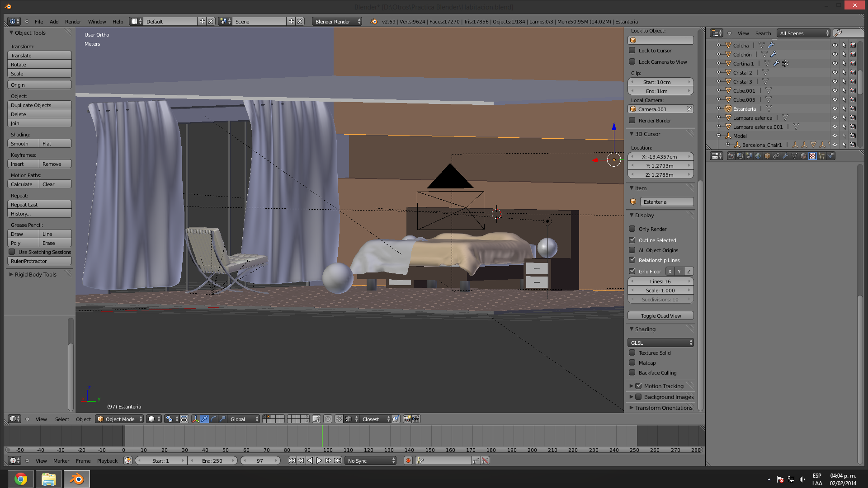Click the Grid Floor Scale field

tap(660, 290)
